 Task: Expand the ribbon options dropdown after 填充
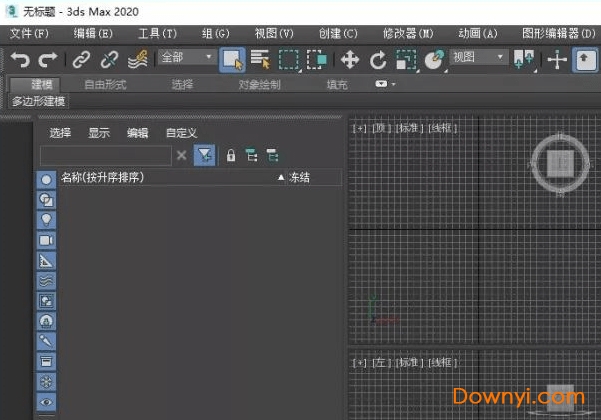[385, 85]
